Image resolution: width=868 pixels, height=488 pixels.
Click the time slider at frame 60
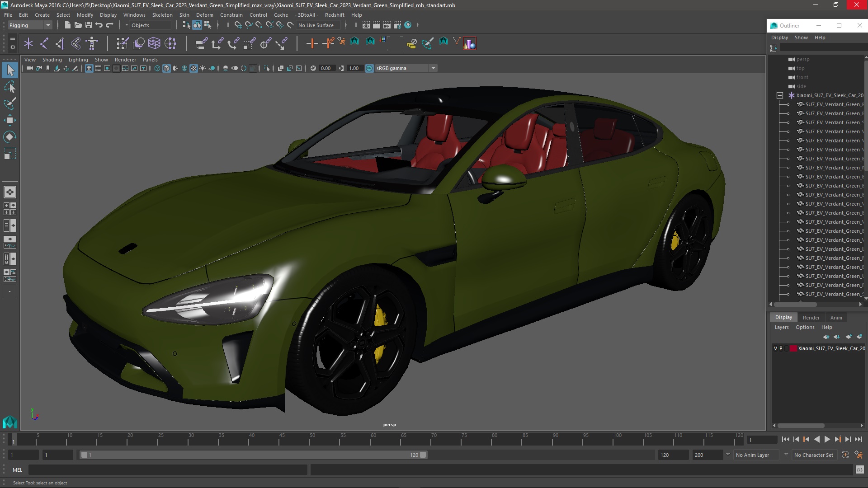(373, 438)
